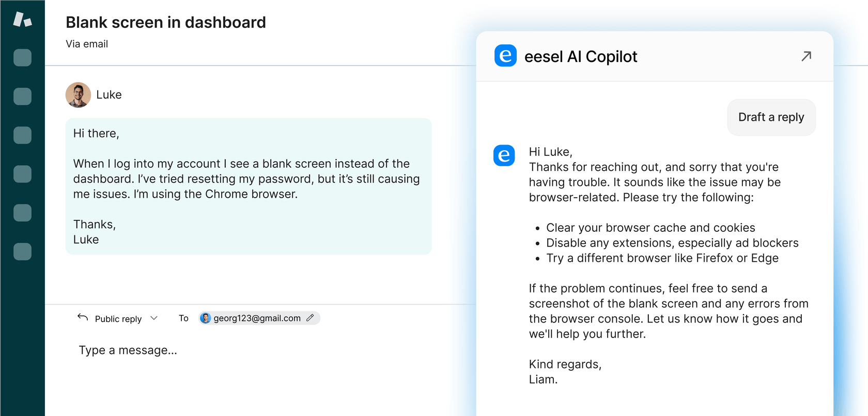
Task: Click Luke's profile avatar
Action: point(78,95)
